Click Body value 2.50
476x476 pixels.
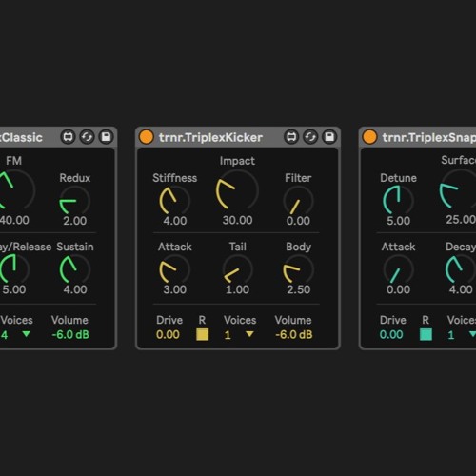click(299, 289)
